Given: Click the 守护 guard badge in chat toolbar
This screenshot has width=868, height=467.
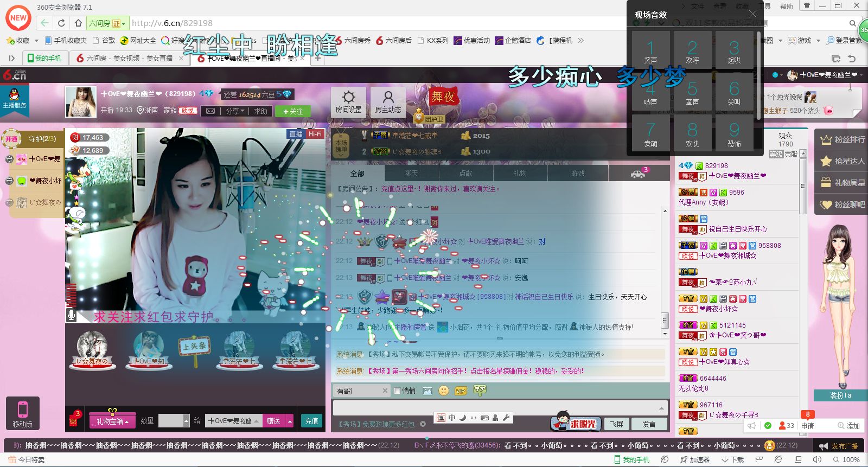Looking at the screenshot, I should tap(480, 389).
